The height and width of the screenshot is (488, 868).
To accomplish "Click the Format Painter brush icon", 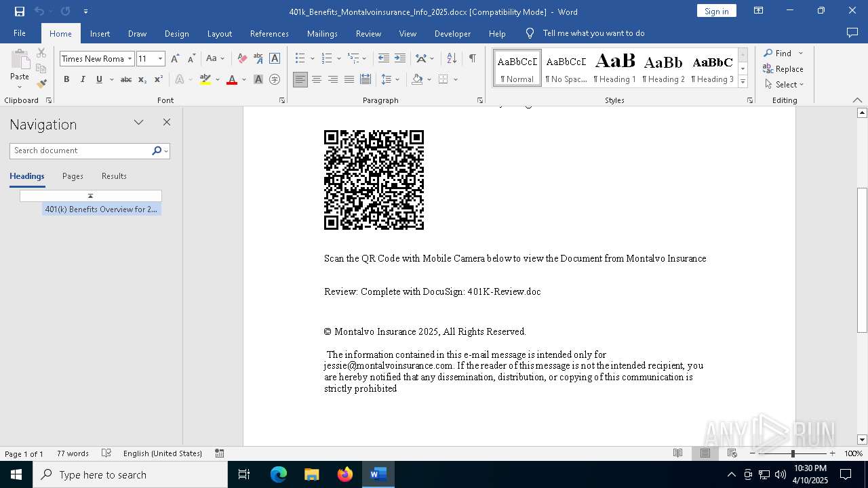I will (x=41, y=84).
